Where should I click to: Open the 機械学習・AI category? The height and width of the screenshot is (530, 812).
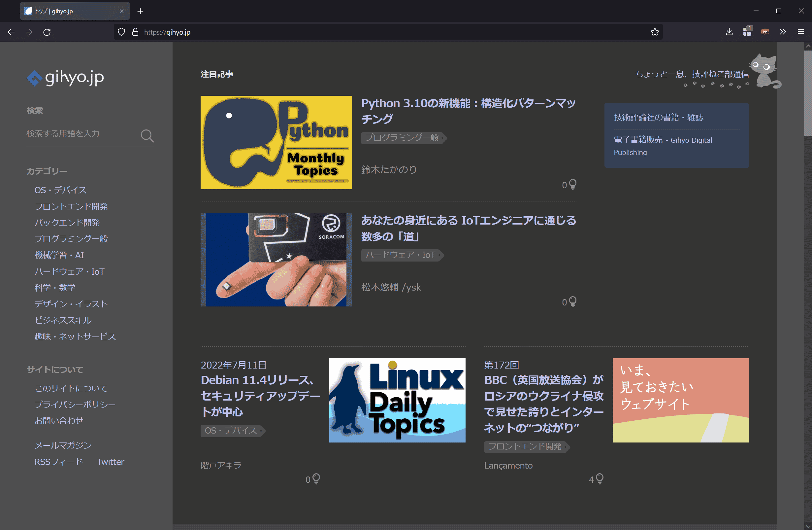59,255
